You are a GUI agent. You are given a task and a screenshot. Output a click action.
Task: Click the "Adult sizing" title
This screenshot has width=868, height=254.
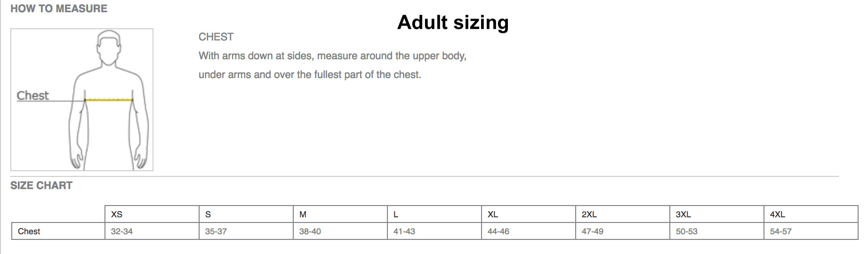tap(453, 23)
